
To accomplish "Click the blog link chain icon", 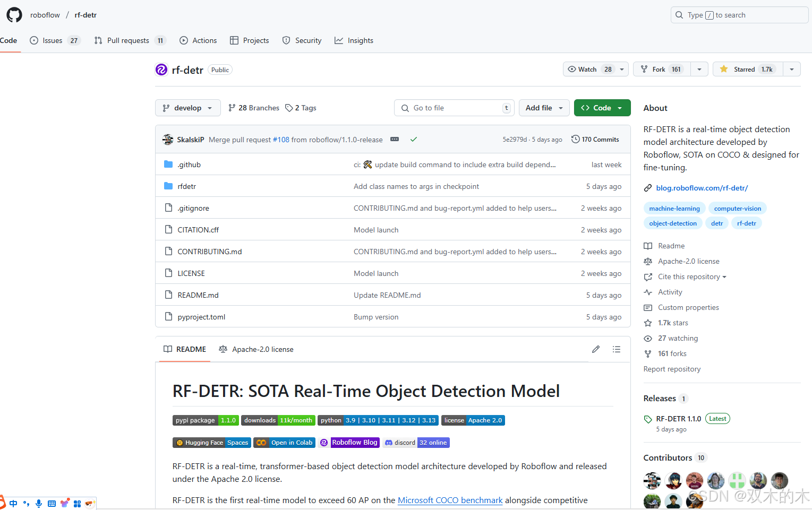I will point(648,188).
